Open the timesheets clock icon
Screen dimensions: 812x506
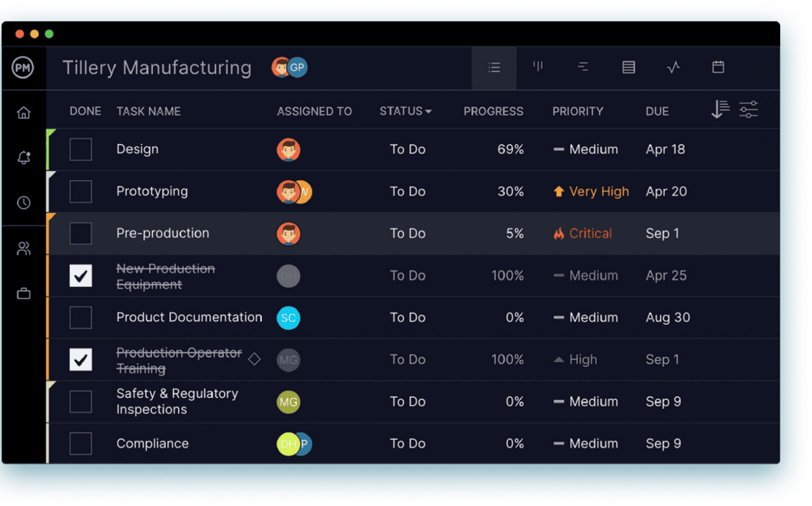point(24,202)
